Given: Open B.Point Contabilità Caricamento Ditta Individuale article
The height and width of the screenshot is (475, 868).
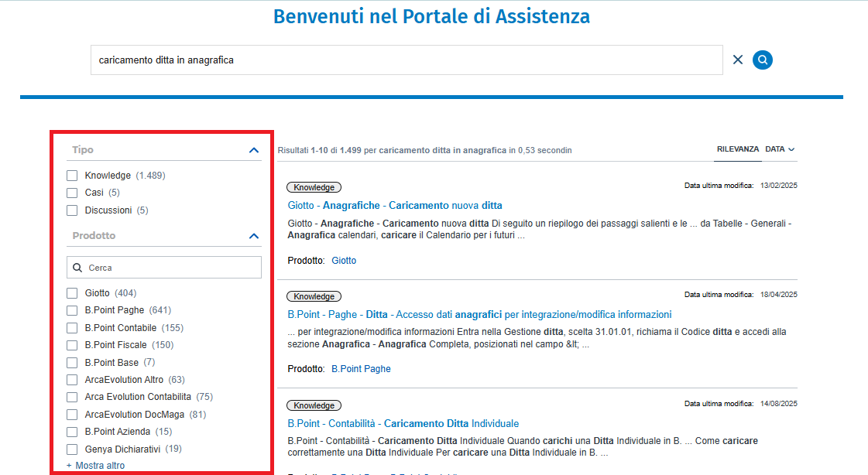Looking at the screenshot, I should click(x=403, y=424).
